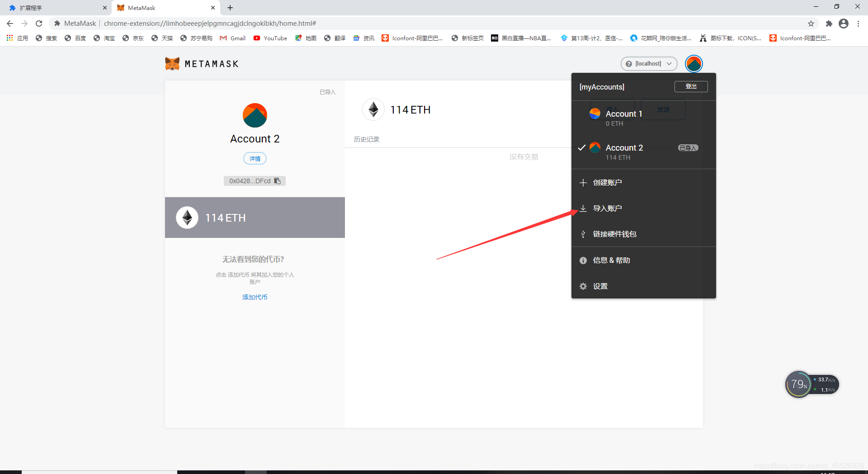868x474 pixels.
Task: Bookmark this page with the star icon
Action: tap(811, 24)
